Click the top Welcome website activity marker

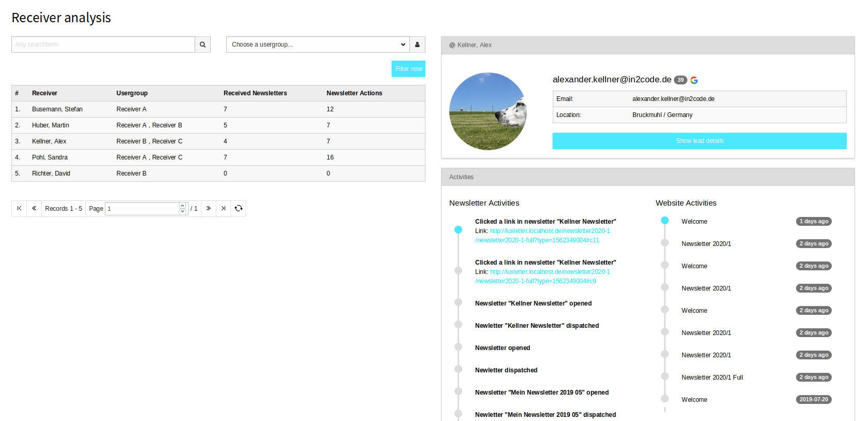point(665,221)
